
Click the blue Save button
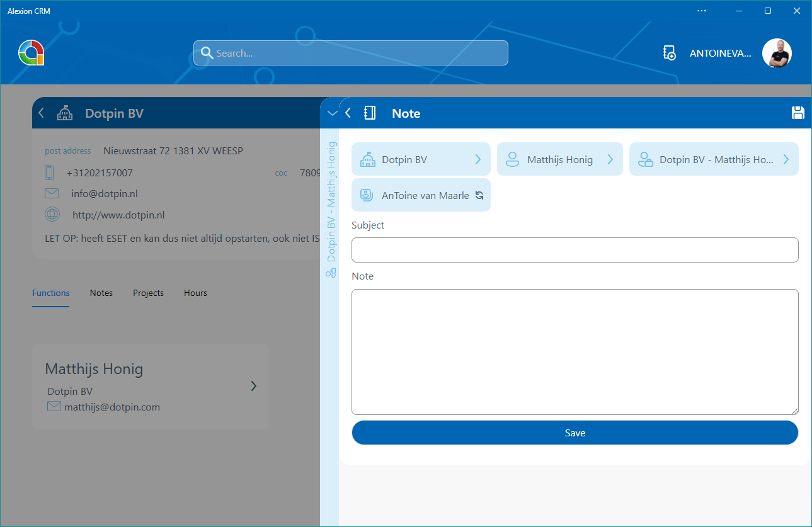pyautogui.click(x=575, y=433)
